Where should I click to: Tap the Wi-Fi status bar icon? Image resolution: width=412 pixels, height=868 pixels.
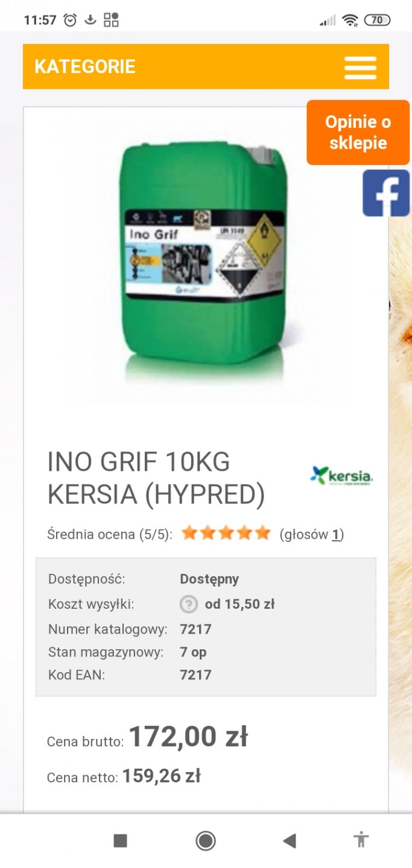[350, 20]
